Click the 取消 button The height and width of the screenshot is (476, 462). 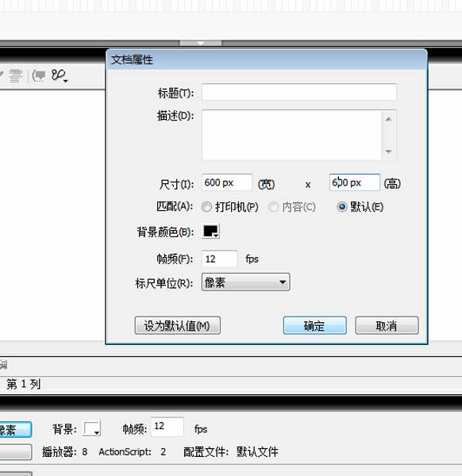tap(387, 325)
